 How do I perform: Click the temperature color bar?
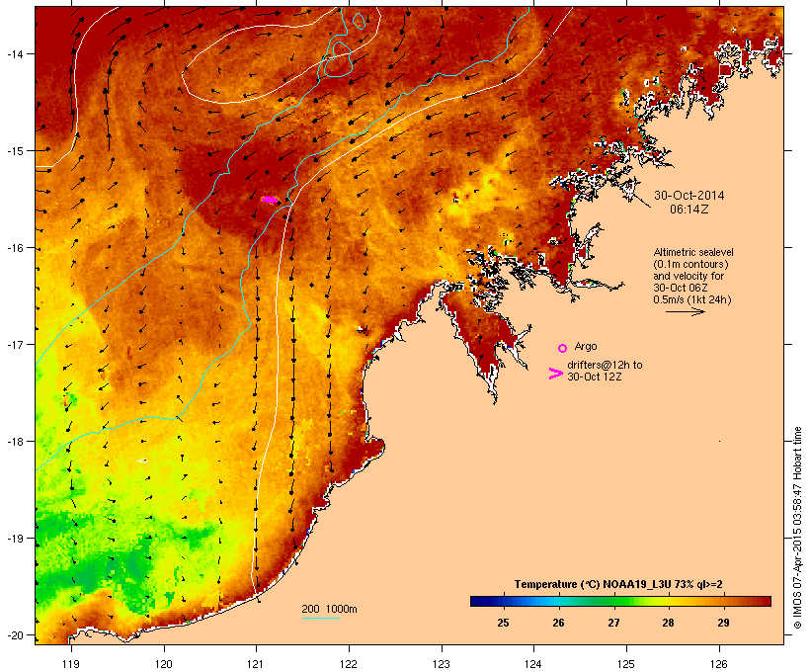[x=620, y=601]
